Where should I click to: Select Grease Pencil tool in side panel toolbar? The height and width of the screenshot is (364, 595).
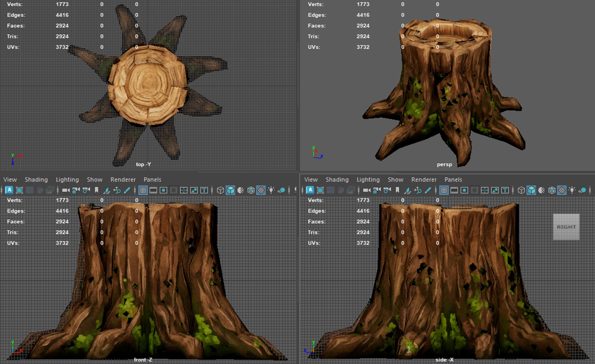[x=428, y=190]
